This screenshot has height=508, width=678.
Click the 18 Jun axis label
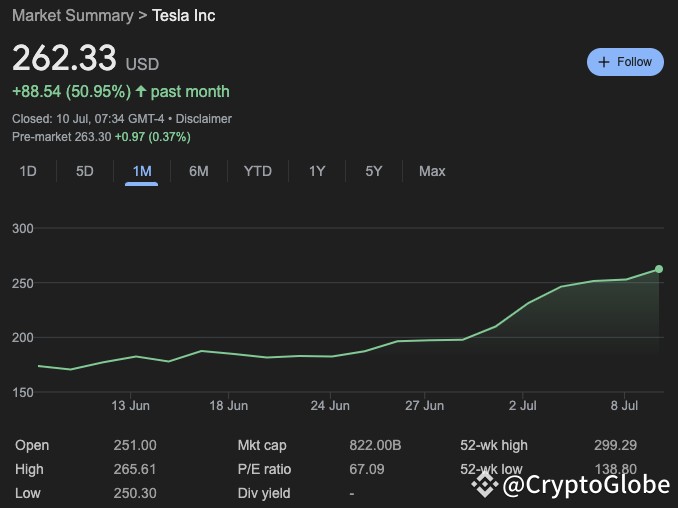point(229,406)
